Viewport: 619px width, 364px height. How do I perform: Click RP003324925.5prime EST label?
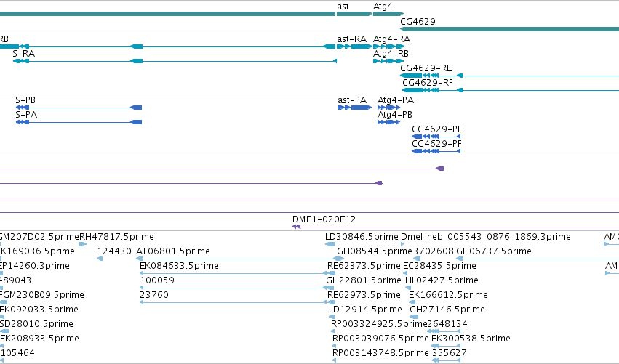(379, 324)
